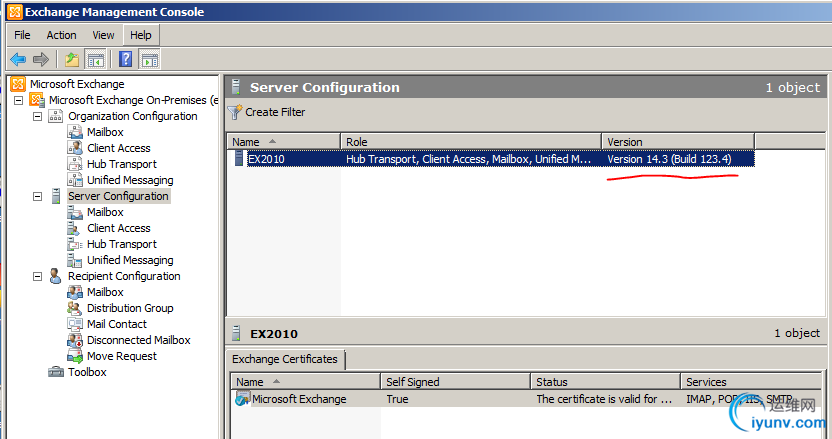Click the Move Request icon

(x=75, y=356)
